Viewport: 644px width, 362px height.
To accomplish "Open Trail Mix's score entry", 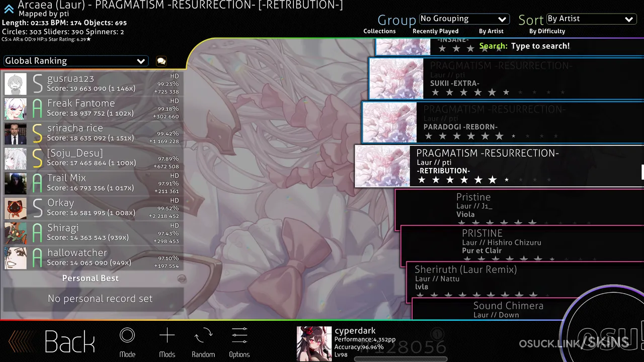I will 93,184.
